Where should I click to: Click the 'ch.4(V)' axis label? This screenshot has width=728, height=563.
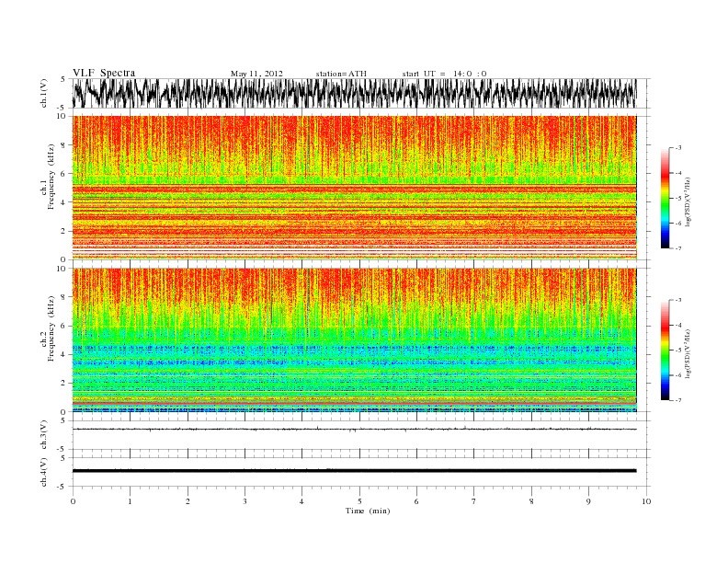(x=43, y=472)
